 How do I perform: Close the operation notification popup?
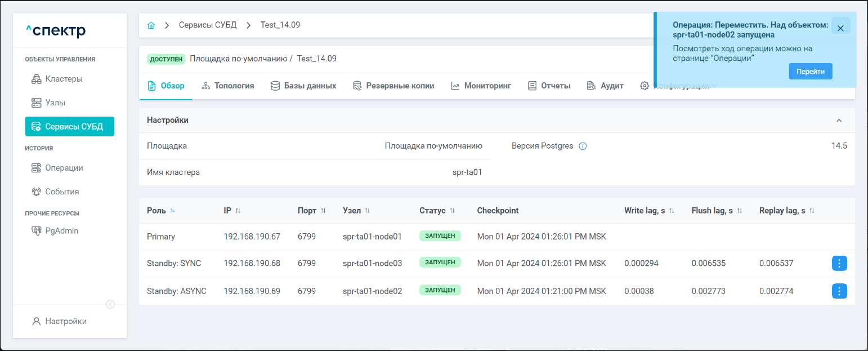tap(840, 28)
